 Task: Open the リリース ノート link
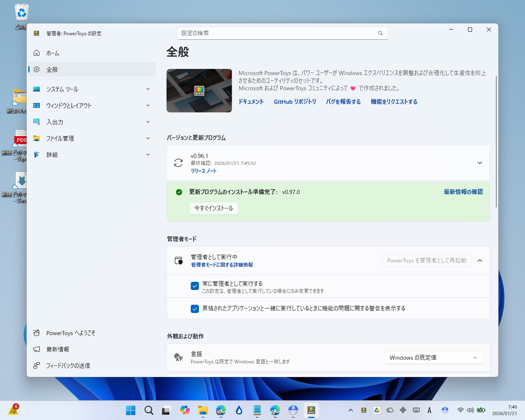pyautogui.click(x=203, y=171)
